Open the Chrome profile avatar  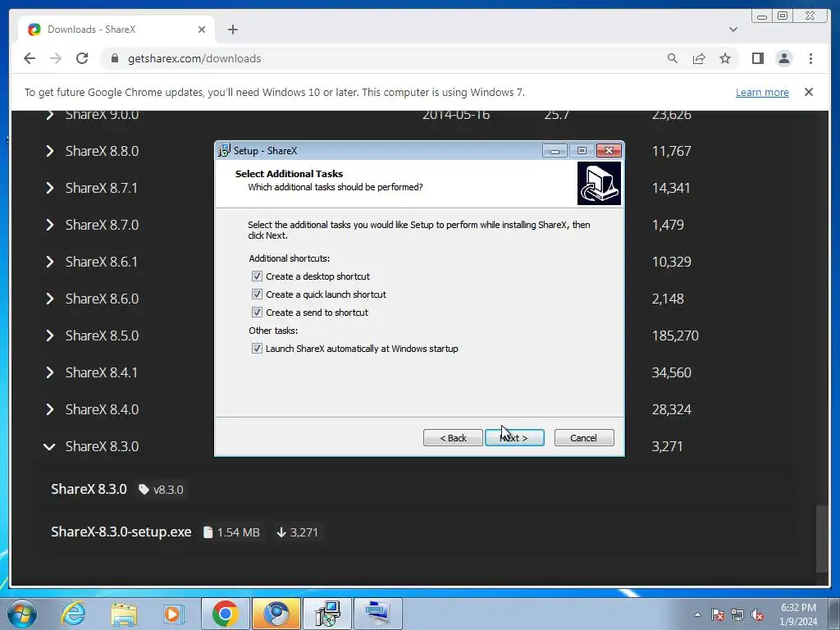coord(784,58)
